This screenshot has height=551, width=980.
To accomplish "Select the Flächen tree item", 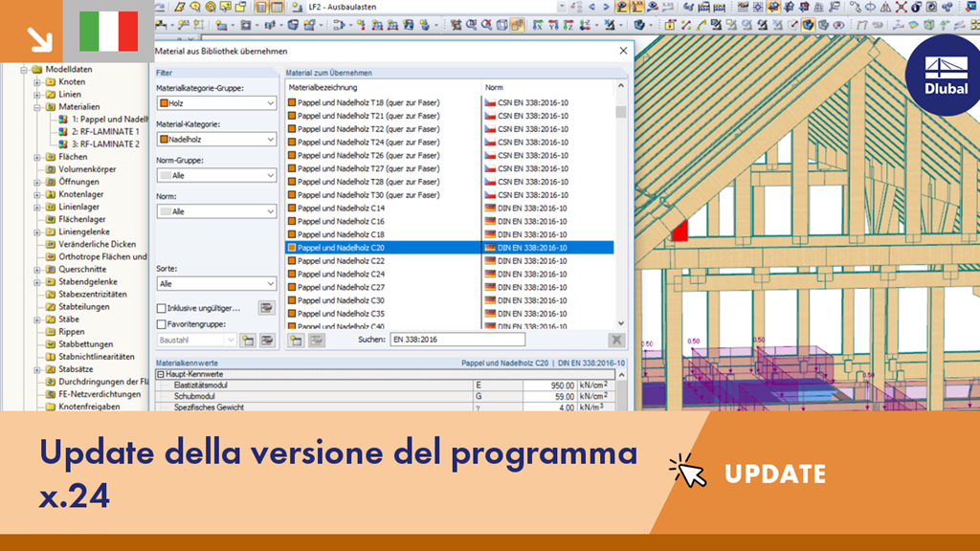I will click(x=73, y=157).
